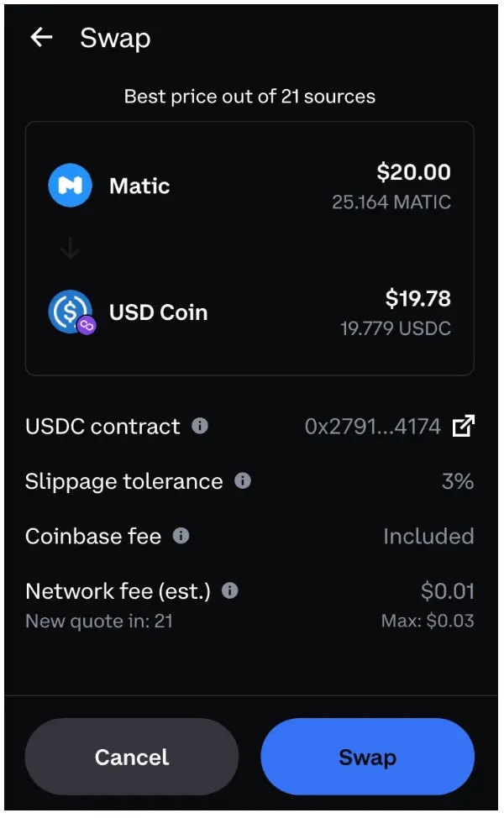Click the Best price out of 21 sources label
504x818 pixels.
[x=250, y=96]
